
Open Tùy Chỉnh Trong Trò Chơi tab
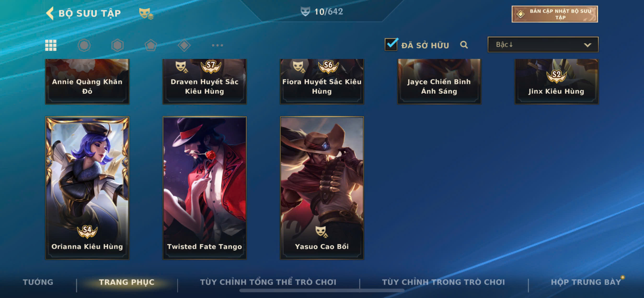tap(443, 282)
